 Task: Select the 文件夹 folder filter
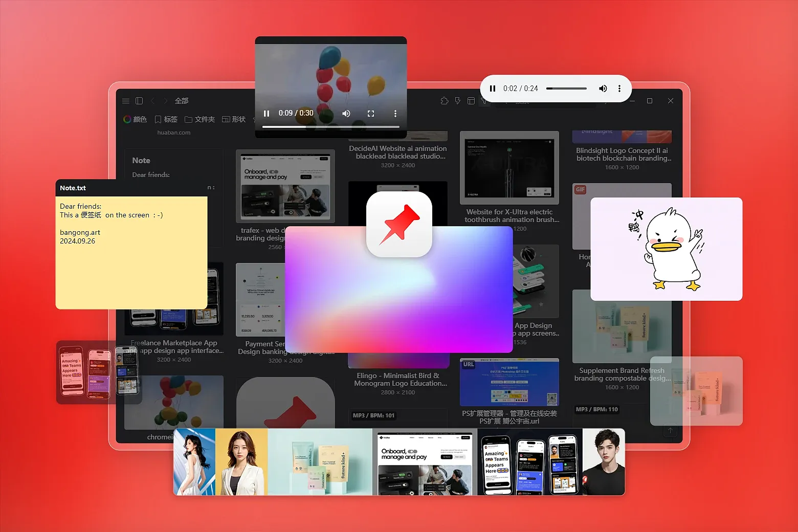click(199, 119)
